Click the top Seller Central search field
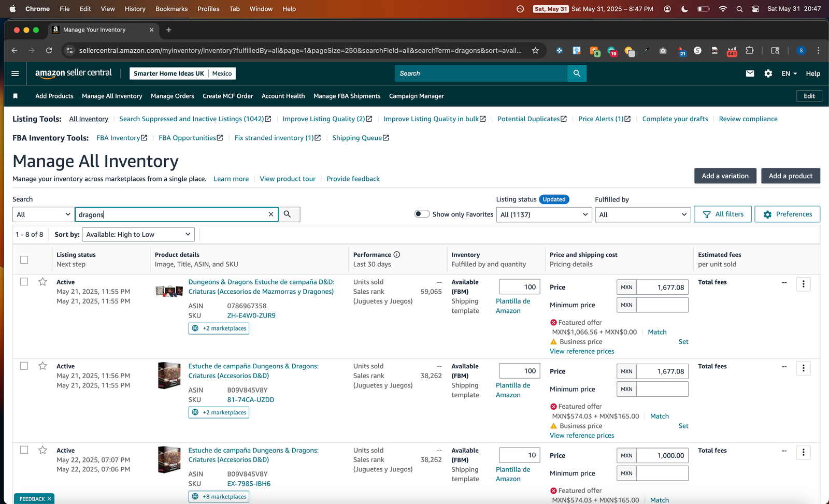829x504 pixels. 481,74
